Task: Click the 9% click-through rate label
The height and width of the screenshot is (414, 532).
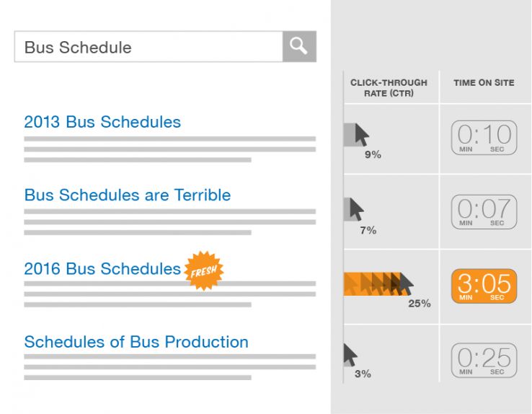Action: point(373,154)
